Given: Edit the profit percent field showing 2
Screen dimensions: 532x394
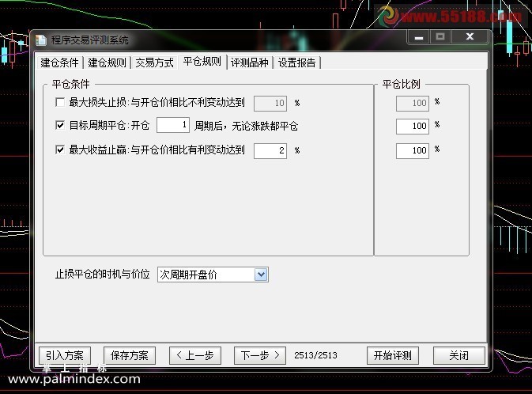Looking at the screenshot, I should point(270,151).
